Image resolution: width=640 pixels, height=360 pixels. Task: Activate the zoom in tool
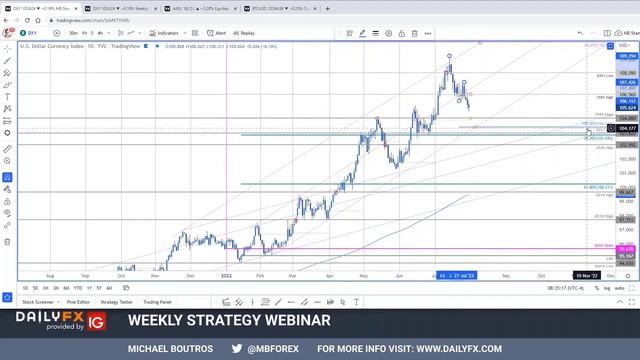click(x=7, y=161)
